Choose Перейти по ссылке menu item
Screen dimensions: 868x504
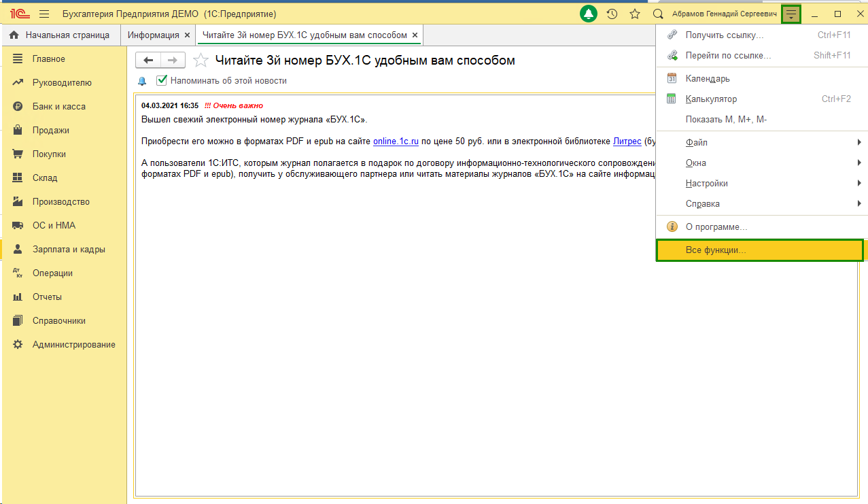coord(762,56)
